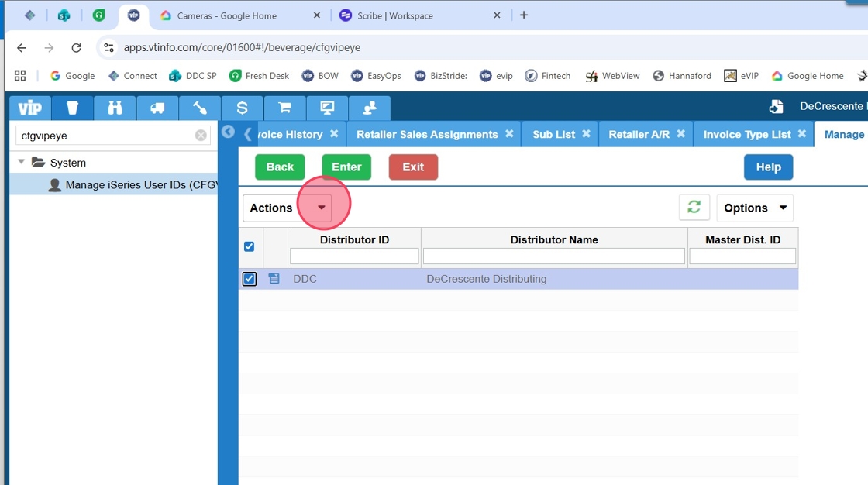Open the DDC SP bookmark
Image resolution: width=868 pixels, height=485 pixels.
pyautogui.click(x=193, y=76)
